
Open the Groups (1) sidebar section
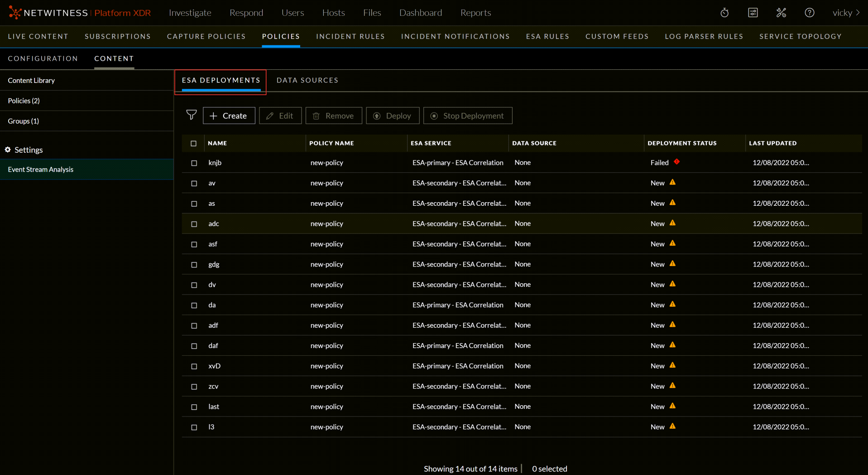click(x=24, y=121)
